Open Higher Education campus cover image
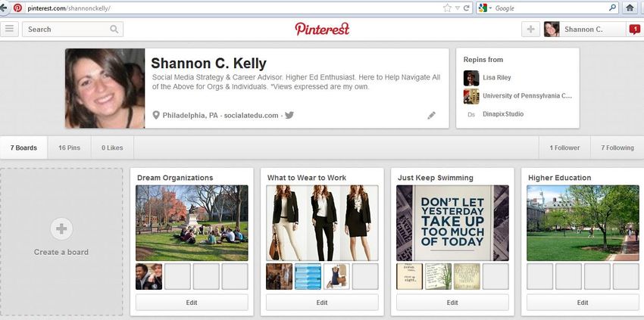The width and height of the screenshot is (644, 320). pyautogui.click(x=583, y=222)
